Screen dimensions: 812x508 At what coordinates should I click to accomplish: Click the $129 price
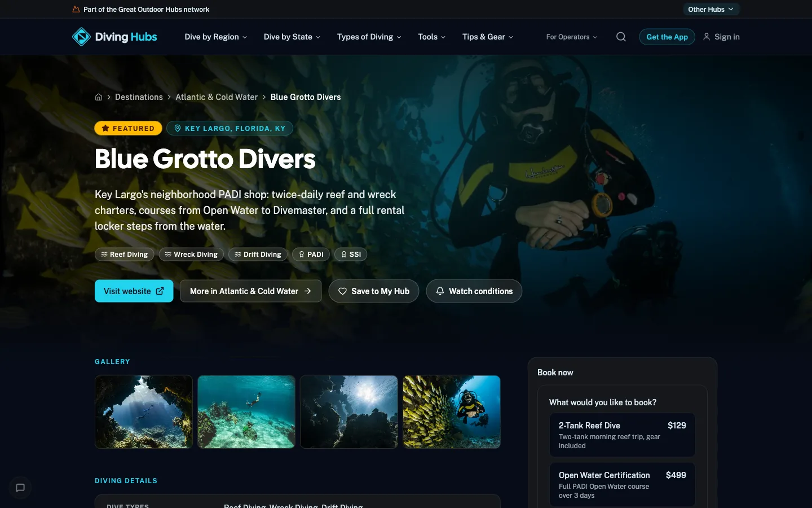(x=677, y=426)
